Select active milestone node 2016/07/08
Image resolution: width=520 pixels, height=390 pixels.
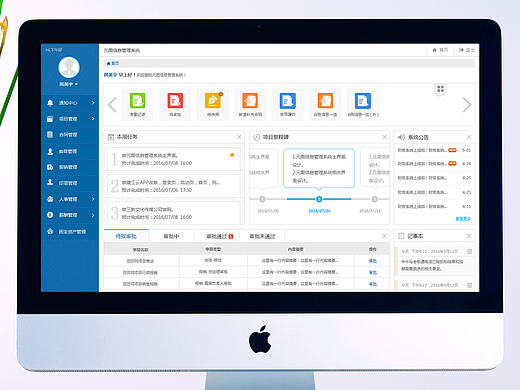point(319,199)
